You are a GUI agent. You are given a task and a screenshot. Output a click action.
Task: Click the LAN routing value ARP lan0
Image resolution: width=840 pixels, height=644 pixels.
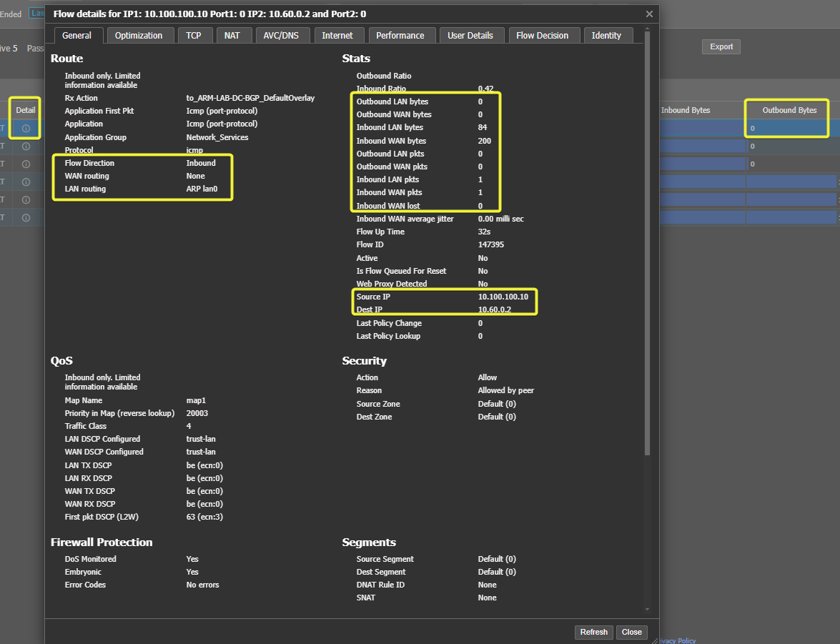coord(202,189)
